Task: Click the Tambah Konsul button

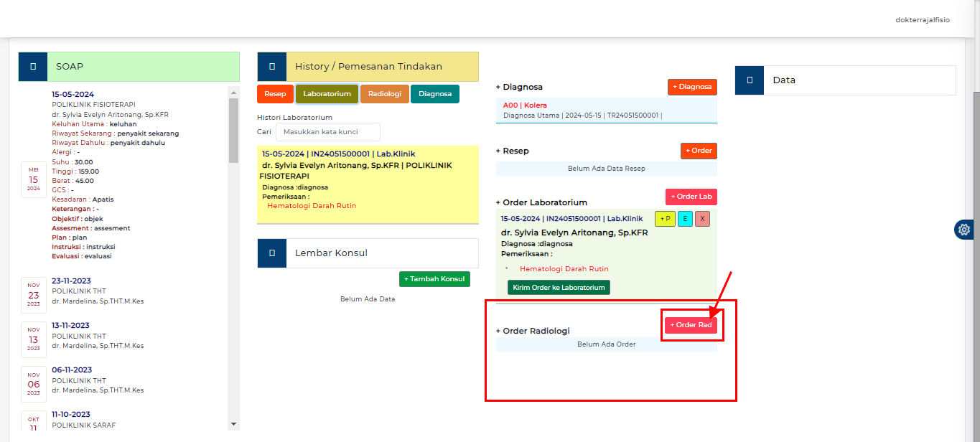Action: 434,278
